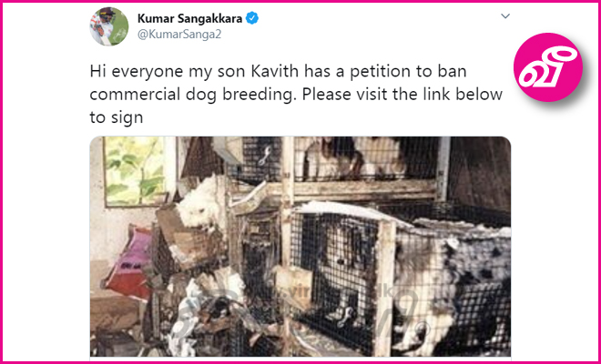Open the caged dogs photo
Screen dimensions: 601x364
[x=300, y=247]
